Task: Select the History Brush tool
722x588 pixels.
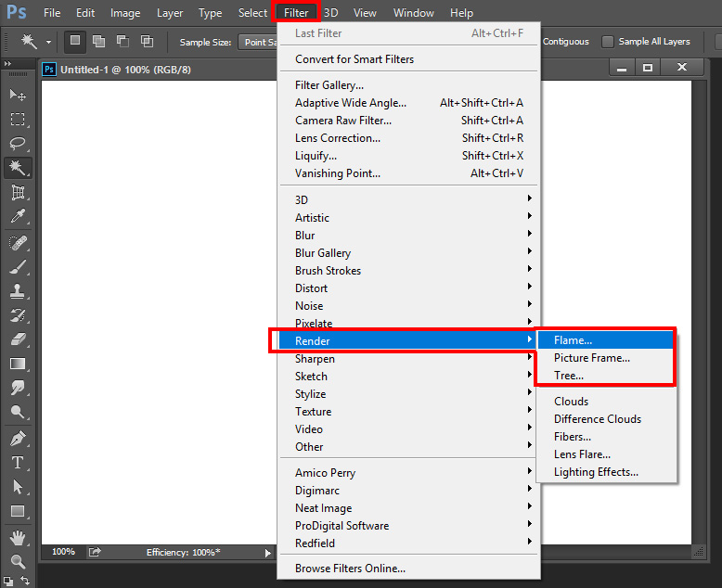Action: (18, 315)
